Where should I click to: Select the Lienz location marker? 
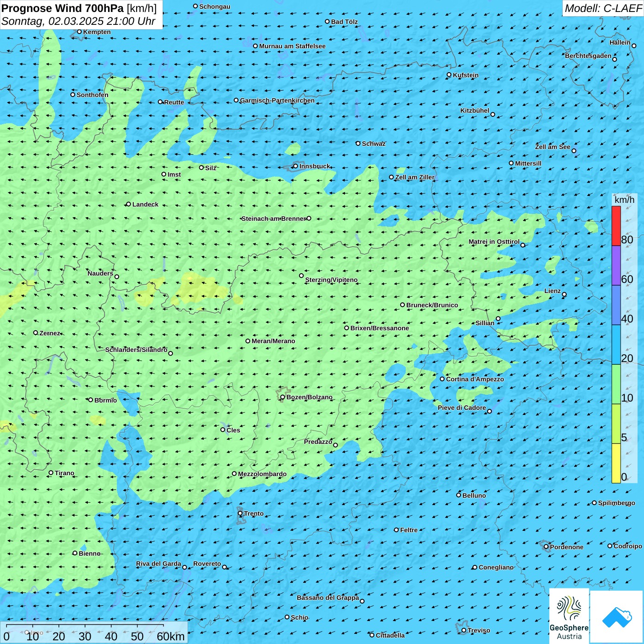564,294
